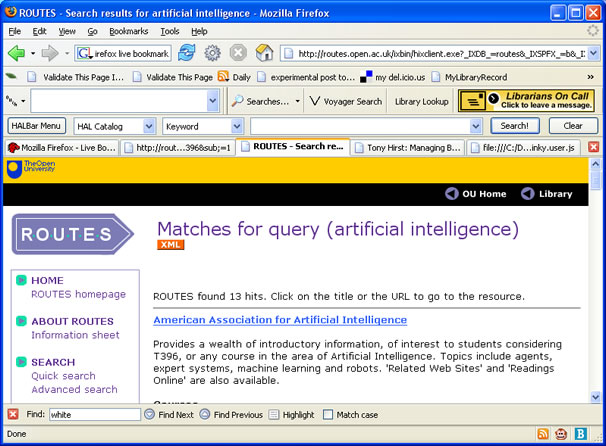The width and height of the screenshot is (606, 446).
Task: Open the Forward button history arrow
Action: pyautogui.click(x=67, y=53)
